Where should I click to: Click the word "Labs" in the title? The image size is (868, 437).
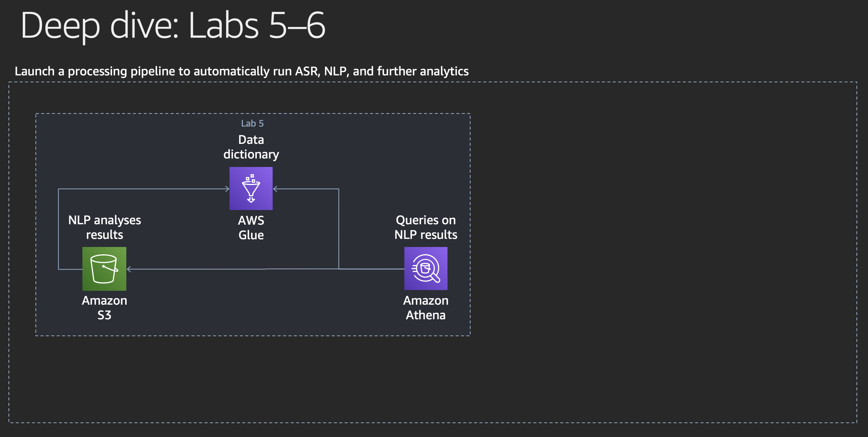coord(223,25)
